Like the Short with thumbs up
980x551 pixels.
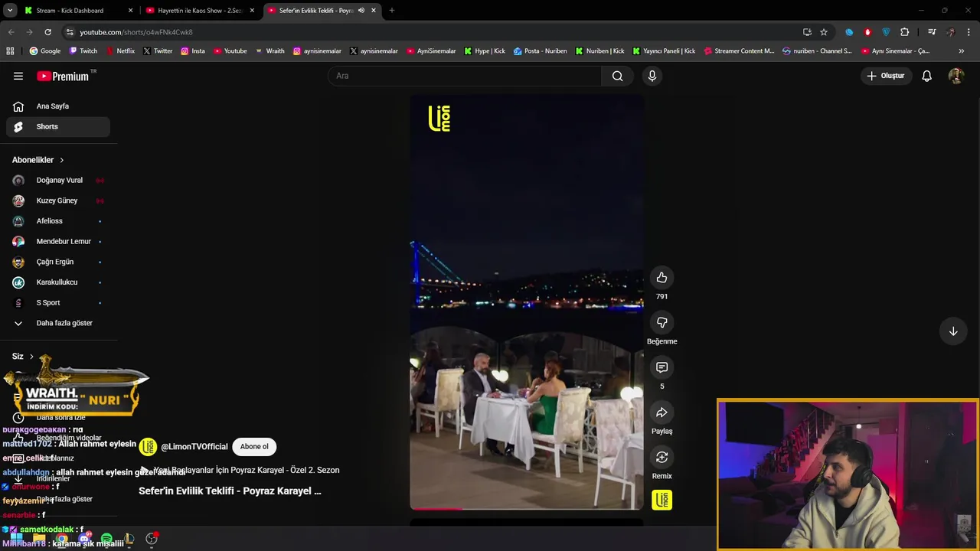pyautogui.click(x=661, y=278)
